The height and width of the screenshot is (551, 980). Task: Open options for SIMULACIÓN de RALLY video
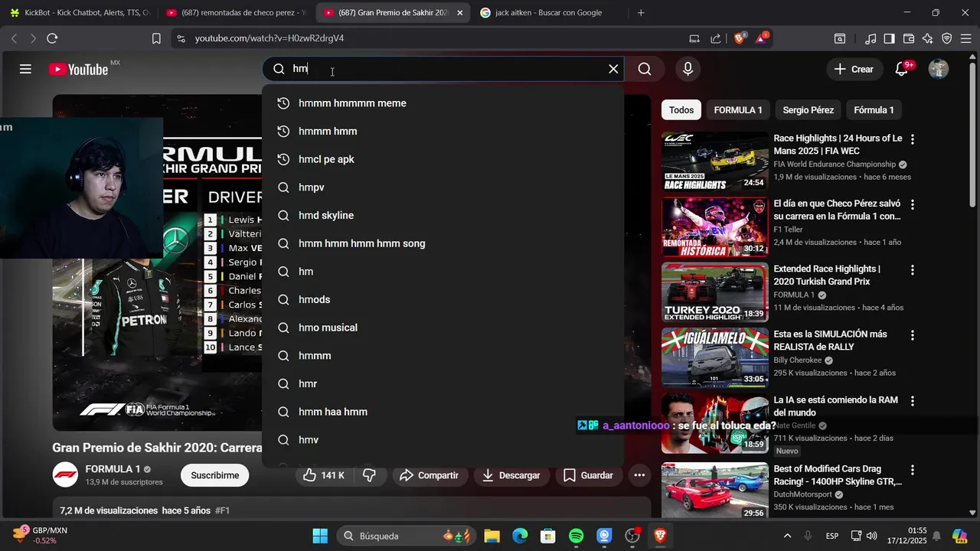[912, 335]
